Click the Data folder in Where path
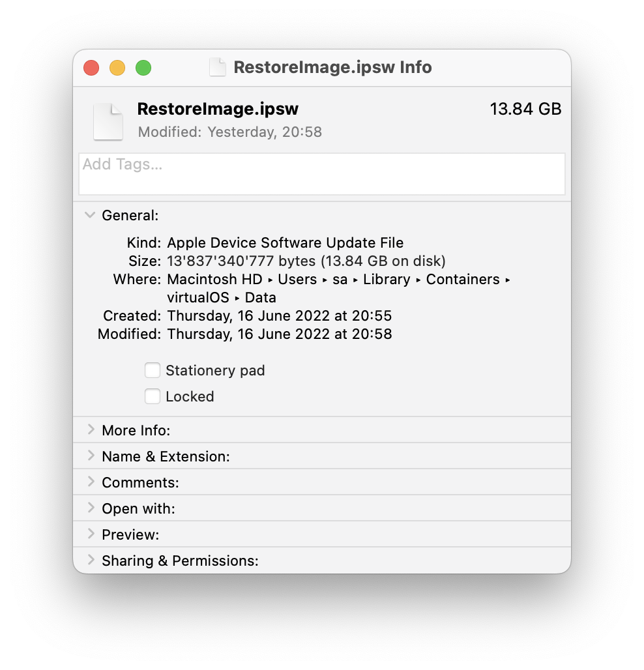The width and height of the screenshot is (644, 670). (260, 298)
